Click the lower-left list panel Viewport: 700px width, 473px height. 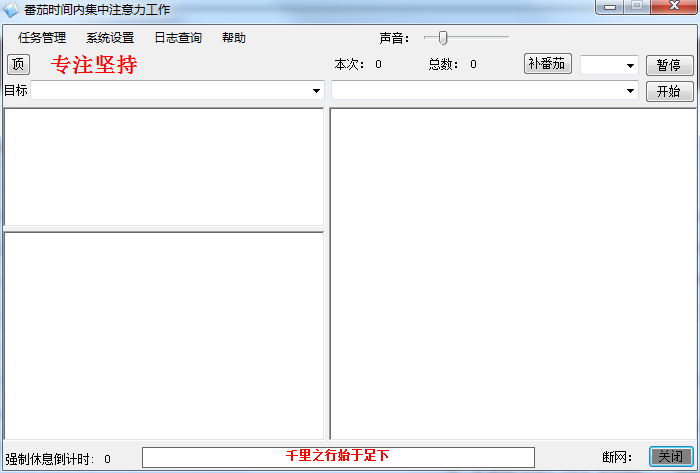click(x=164, y=336)
